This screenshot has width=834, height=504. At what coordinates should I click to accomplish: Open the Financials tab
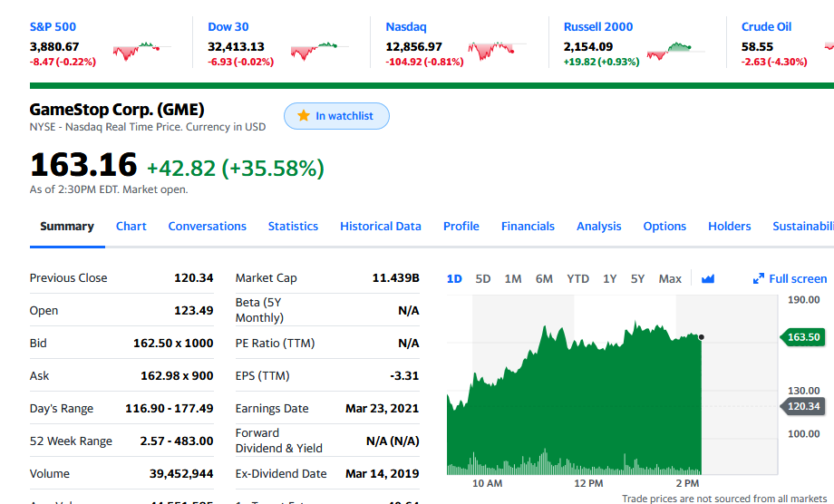[x=528, y=227]
